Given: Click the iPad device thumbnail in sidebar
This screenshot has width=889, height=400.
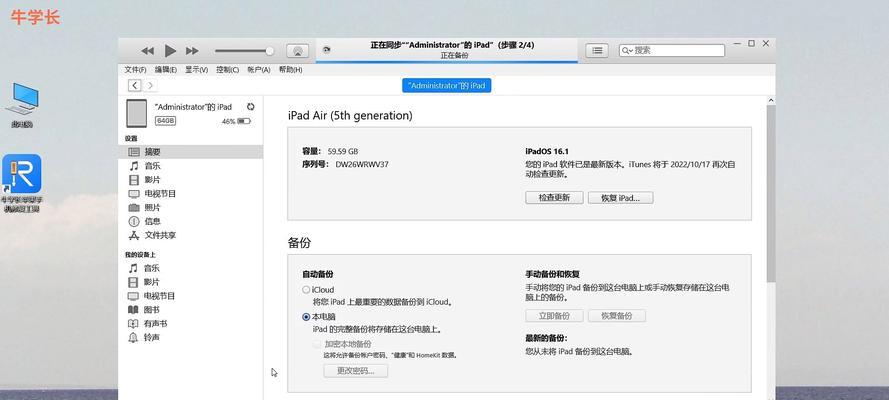Looking at the screenshot, I should (x=136, y=113).
